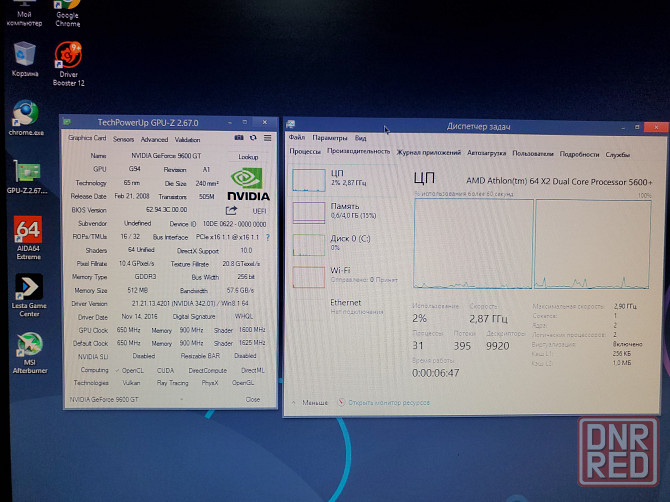Click Task Manager title bar icon
This screenshot has width=670, height=502.
click(x=291, y=124)
